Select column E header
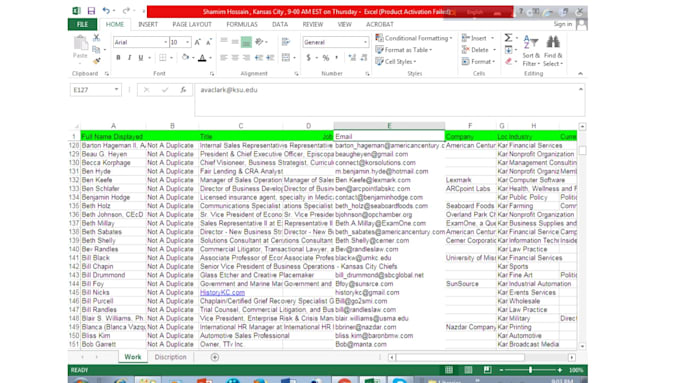Viewport: 680px width, 383px height. pos(389,126)
